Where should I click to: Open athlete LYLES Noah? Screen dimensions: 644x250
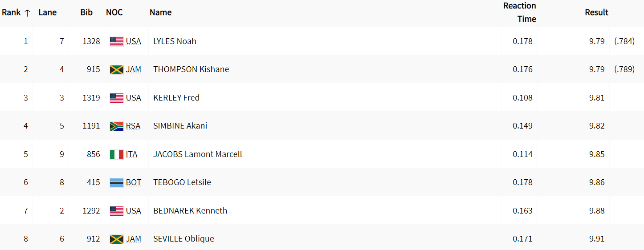pos(175,41)
